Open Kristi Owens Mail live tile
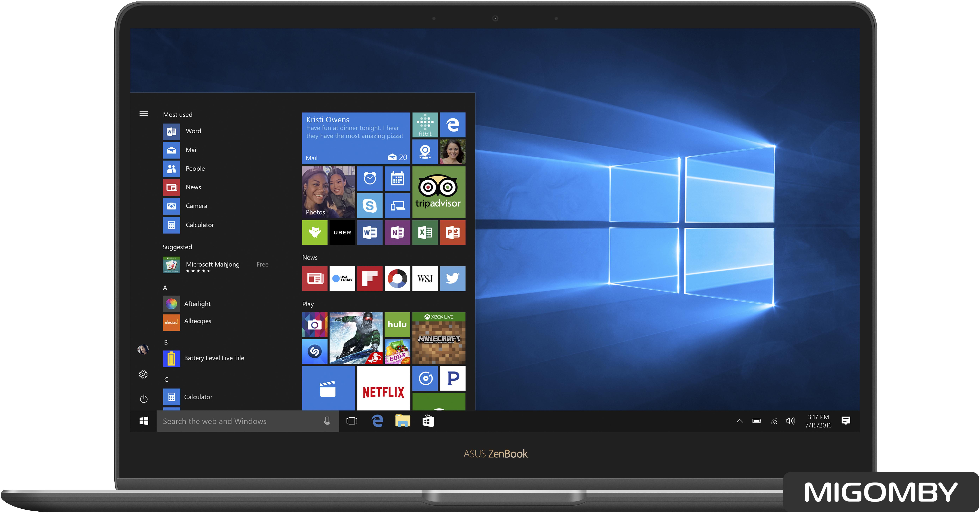 [x=356, y=138]
